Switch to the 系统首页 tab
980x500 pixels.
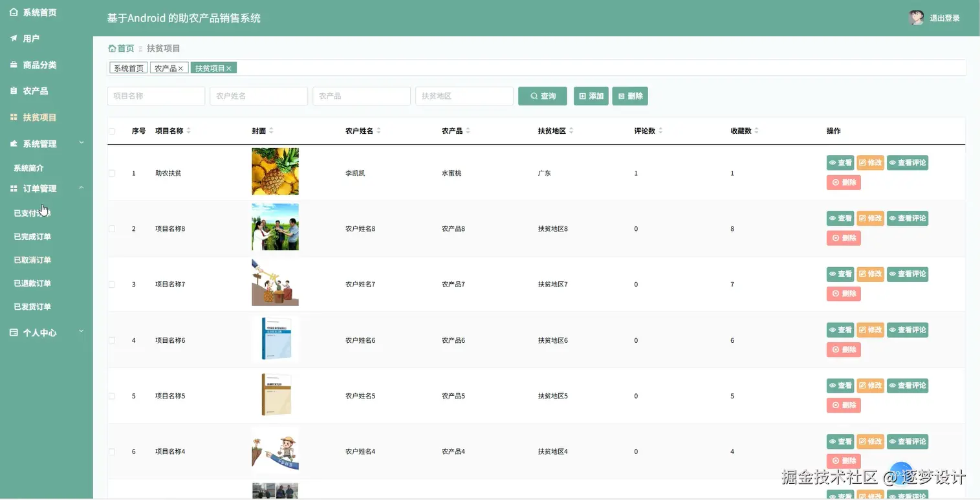click(128, 68)
